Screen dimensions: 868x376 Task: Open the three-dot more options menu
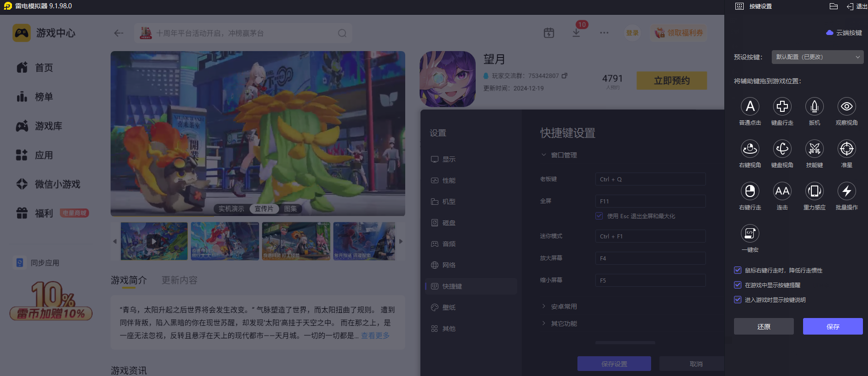point(604,33)
